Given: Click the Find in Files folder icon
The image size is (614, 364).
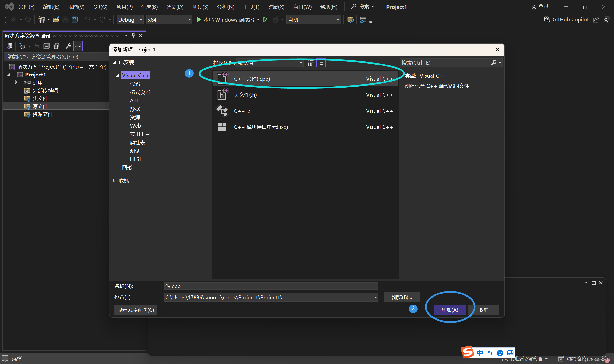Looking at the screenshot, I should [350, 19].
